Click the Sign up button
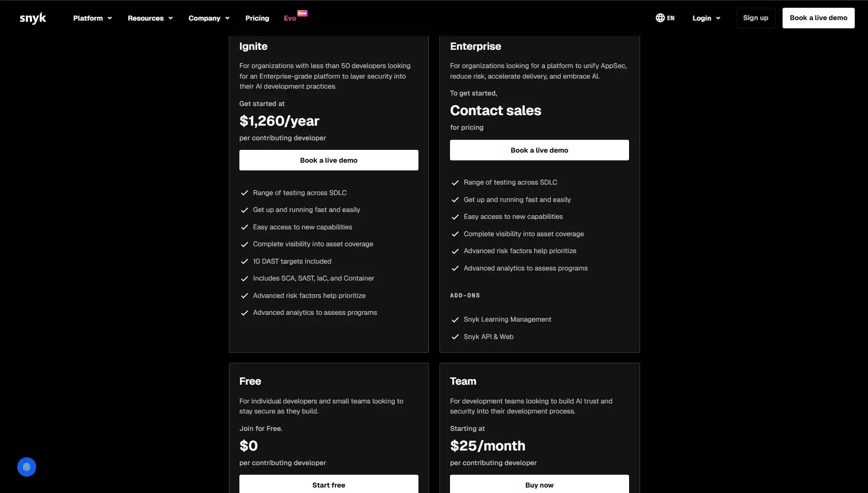This screenshot has height=493, width=868. [x=755, y=18]
